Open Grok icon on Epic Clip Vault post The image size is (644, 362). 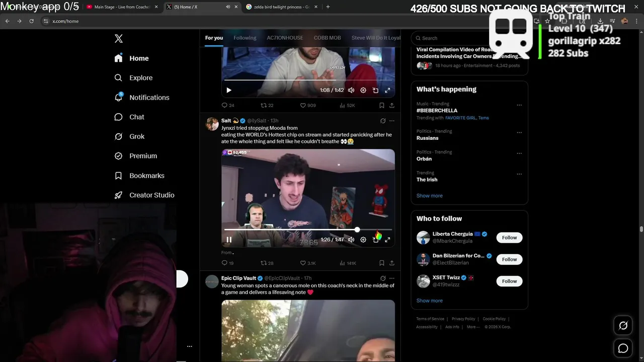point(383,278)
